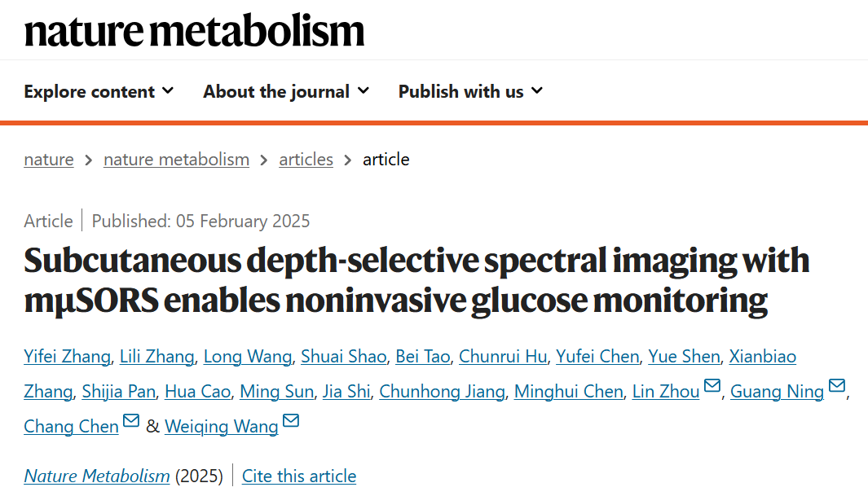The width and height of the screenshot is (868, 496).
Task: Click the envelope icon beside Weiqing Wang
Action: 291,420
